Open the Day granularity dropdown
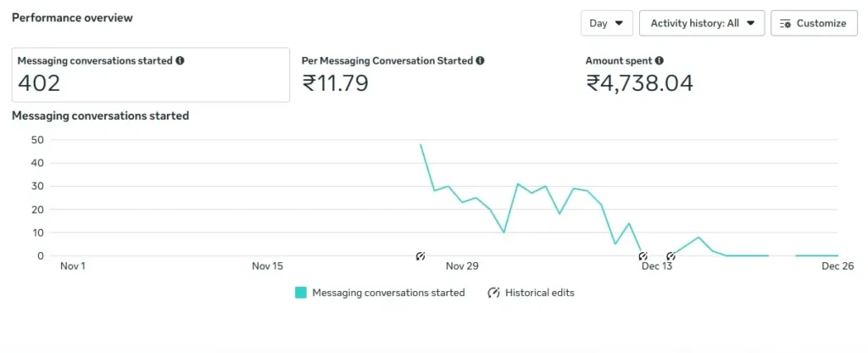This screenshot has width=868, height=353. (607, 23)
